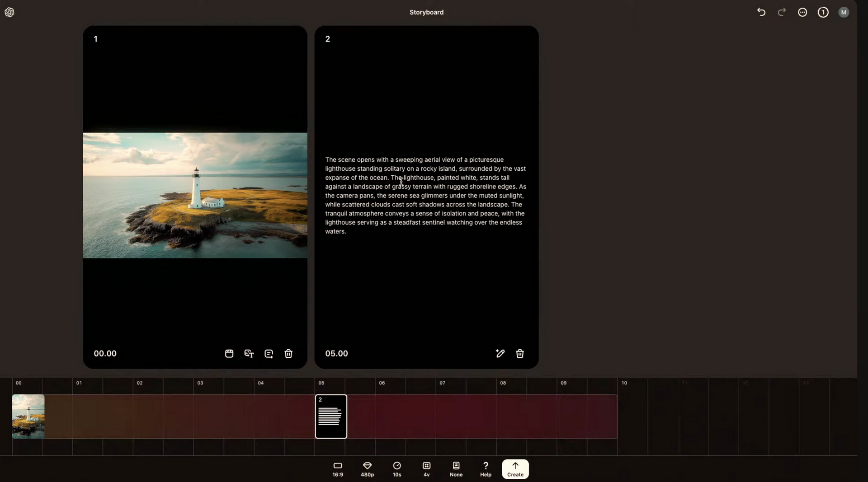Select the recaption icon on card 1

pyautogui.click(x=269, y=354)
